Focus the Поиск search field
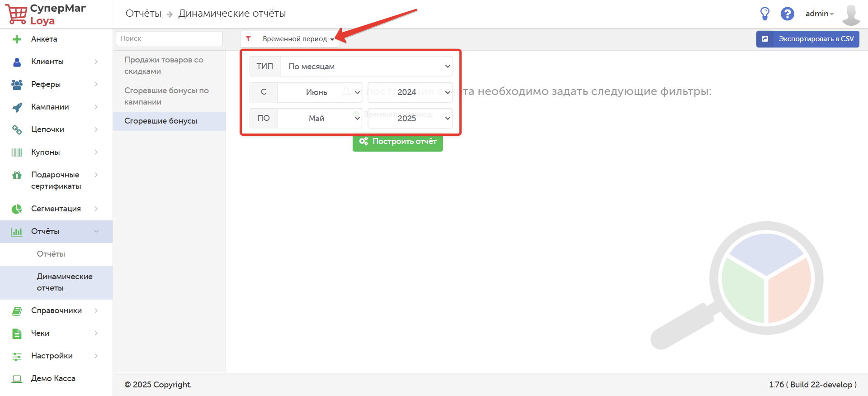868x396 pixels. click(x=169, y=38)
